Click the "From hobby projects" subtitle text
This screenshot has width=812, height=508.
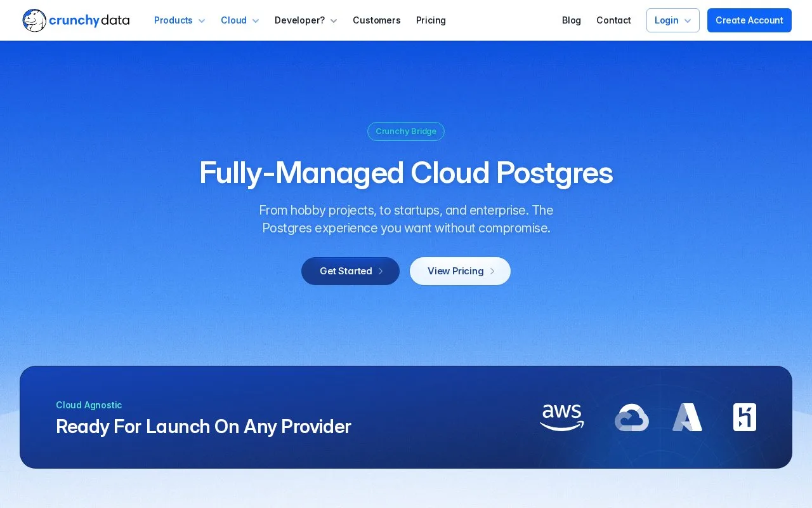[406, 219]
